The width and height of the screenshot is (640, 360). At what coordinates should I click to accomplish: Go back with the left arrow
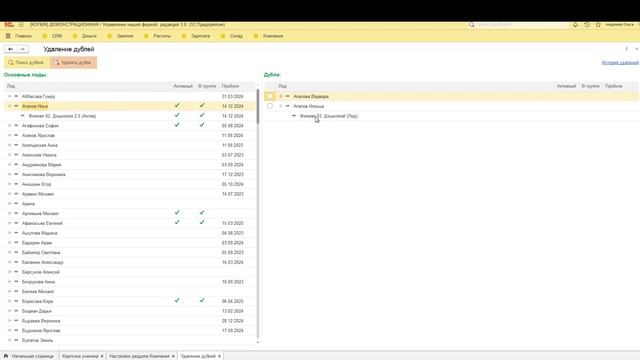point(11,49)
